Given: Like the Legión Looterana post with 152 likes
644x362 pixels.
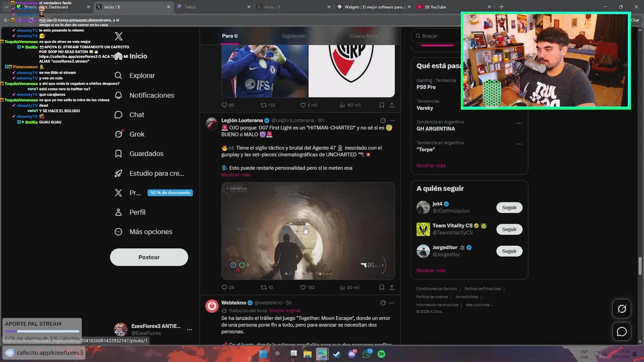Looking at the screenshot, I should click(x=307, y=288).
